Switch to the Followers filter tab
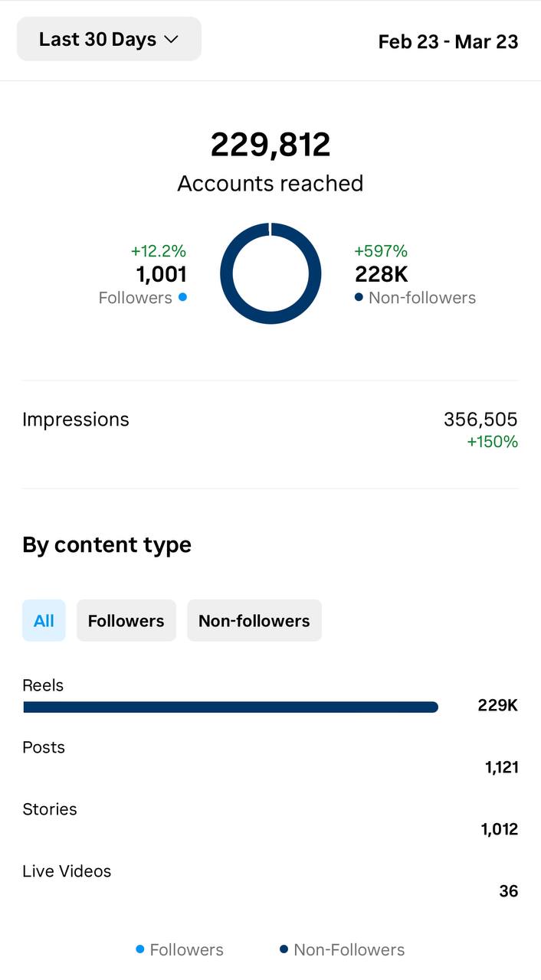The width and height of the screenshot is (541, 980). tap(126, 620)
